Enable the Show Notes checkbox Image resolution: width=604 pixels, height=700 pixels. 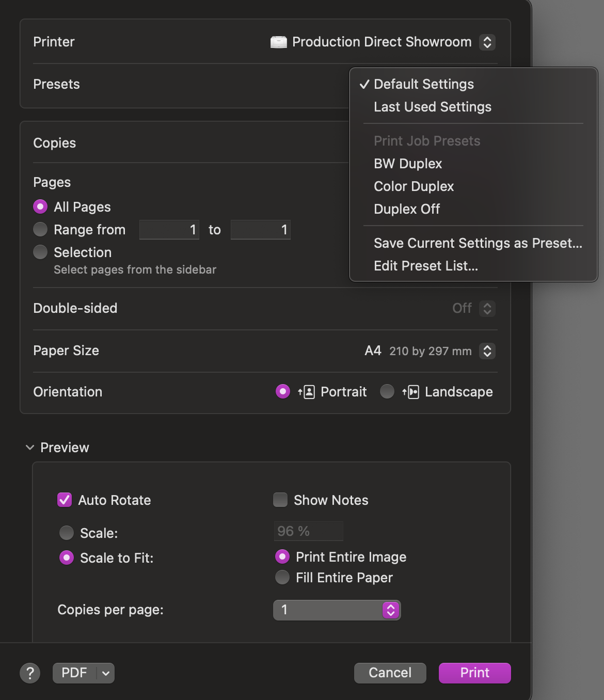(x=280, y=500)
